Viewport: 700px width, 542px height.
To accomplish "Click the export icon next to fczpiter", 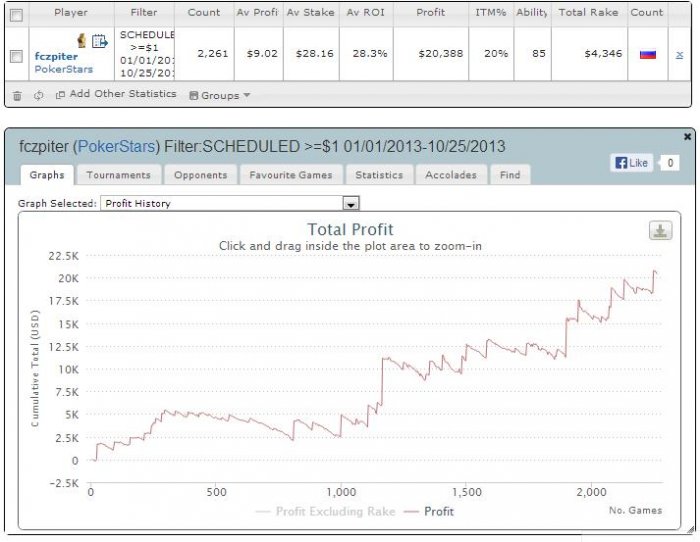I will click(x=100, y=41).
